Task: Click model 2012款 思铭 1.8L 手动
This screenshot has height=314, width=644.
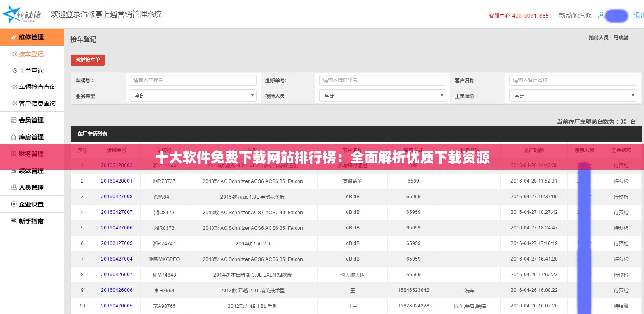Action: click(x=253, y=306)
